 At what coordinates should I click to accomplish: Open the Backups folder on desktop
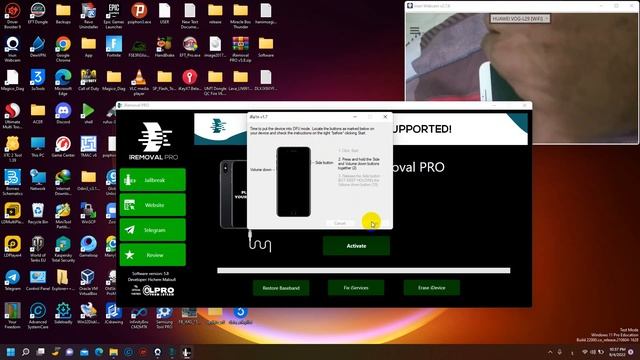63,13
